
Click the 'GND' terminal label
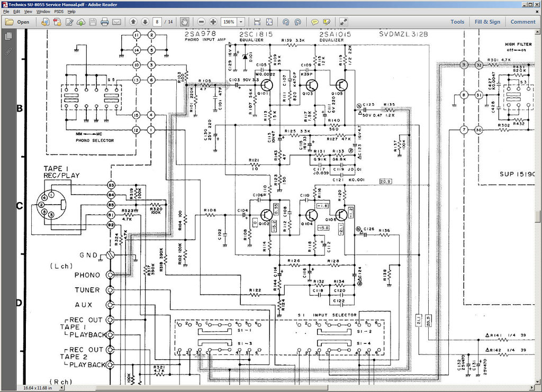(88, 255)
